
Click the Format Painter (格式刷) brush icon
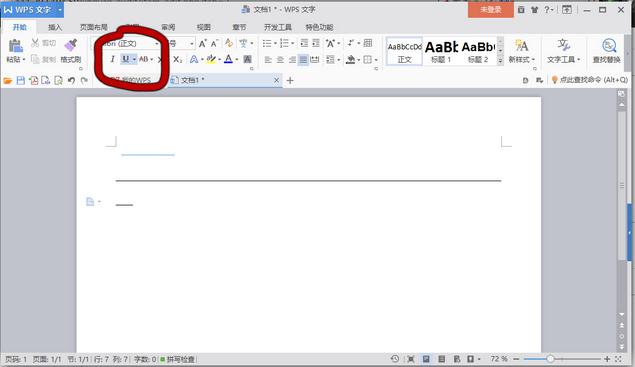point(71,45)
